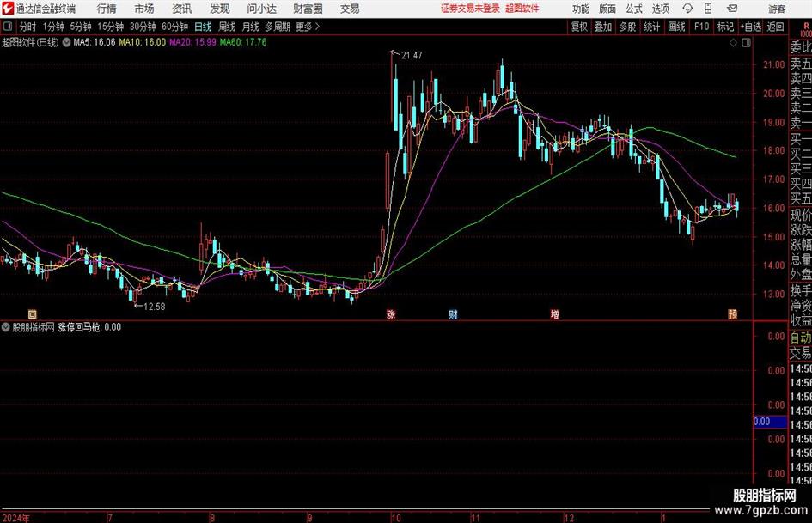812x523 pixels.
Task: Switch to 15分钟 period
Action: [111, 27]
